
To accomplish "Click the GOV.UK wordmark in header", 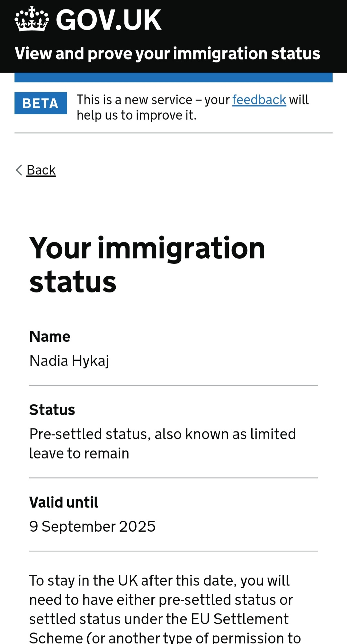I will (109, 20).
